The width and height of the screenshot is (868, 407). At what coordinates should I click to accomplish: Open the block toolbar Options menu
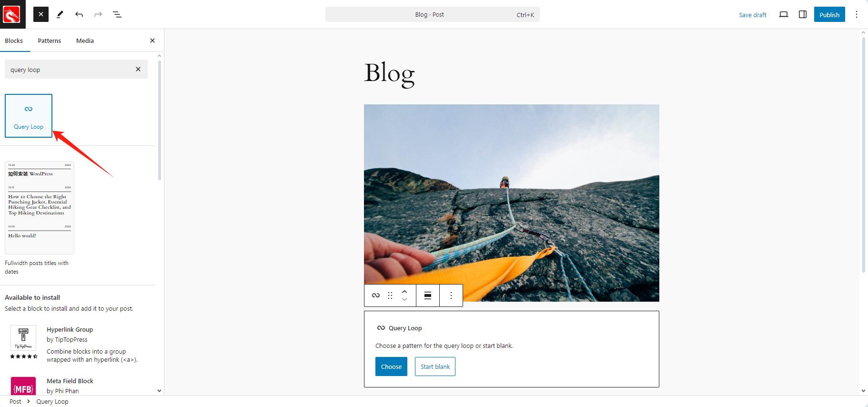[x=451, y=295]
